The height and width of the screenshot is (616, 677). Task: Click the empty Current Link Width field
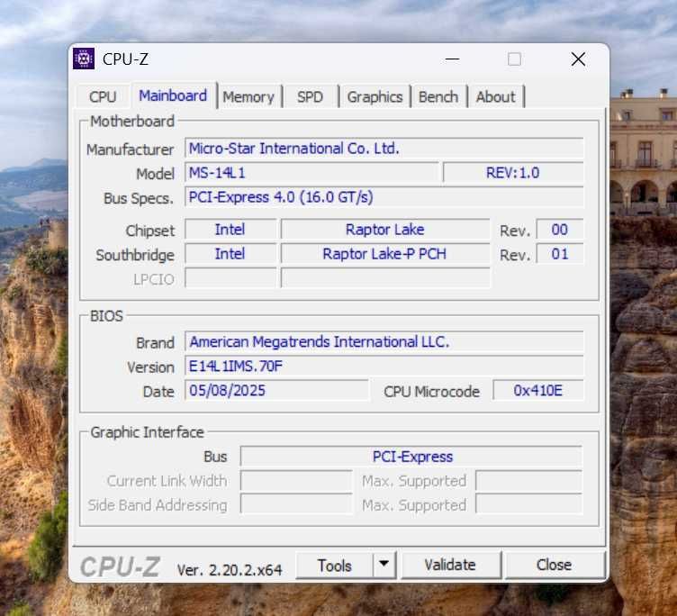[x=296, y=481]
